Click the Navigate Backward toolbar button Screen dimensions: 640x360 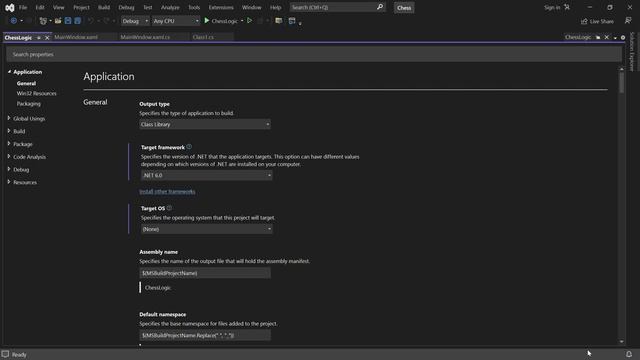(13, 21)
